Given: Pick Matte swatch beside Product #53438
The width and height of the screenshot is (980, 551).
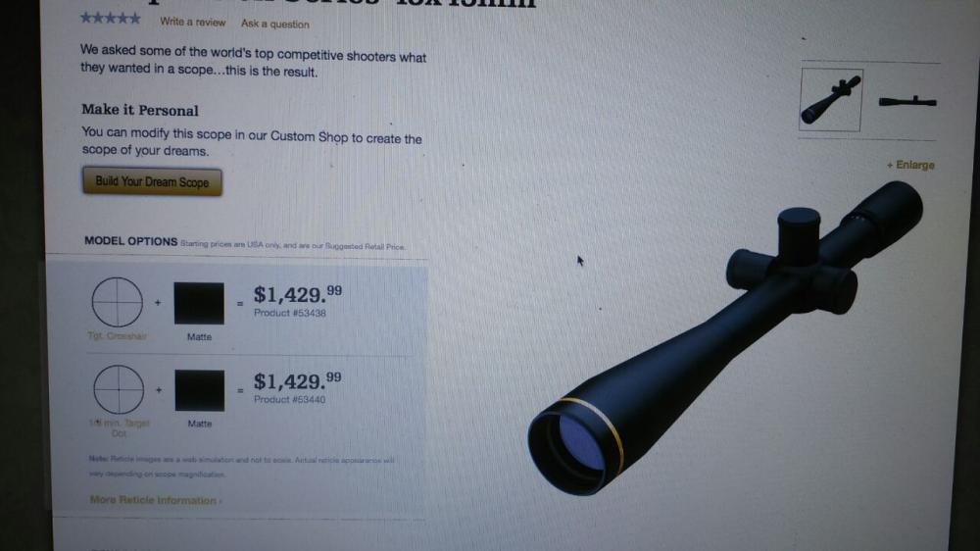Looking at the screenshot, I should coord(199,303).
